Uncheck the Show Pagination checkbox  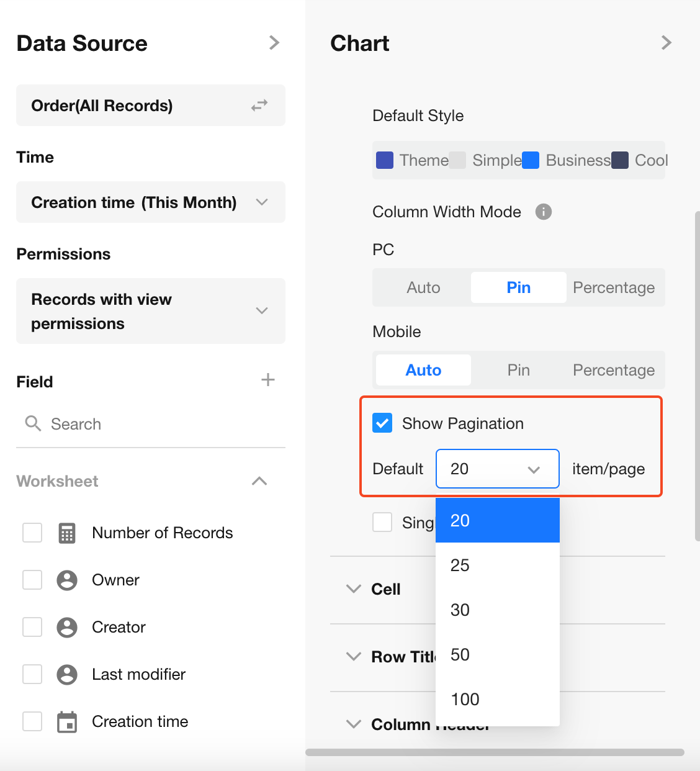click(382, 423)
